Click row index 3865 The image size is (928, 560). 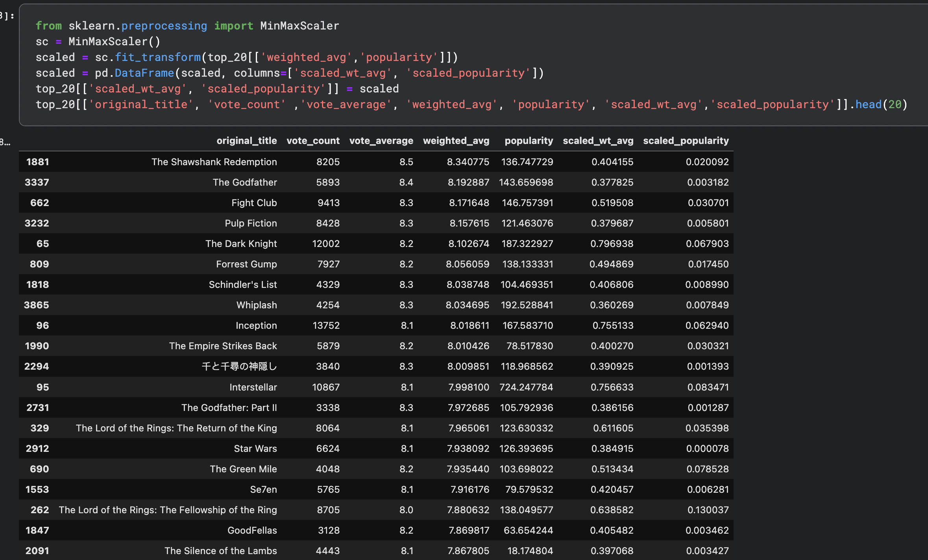[36, 305]
